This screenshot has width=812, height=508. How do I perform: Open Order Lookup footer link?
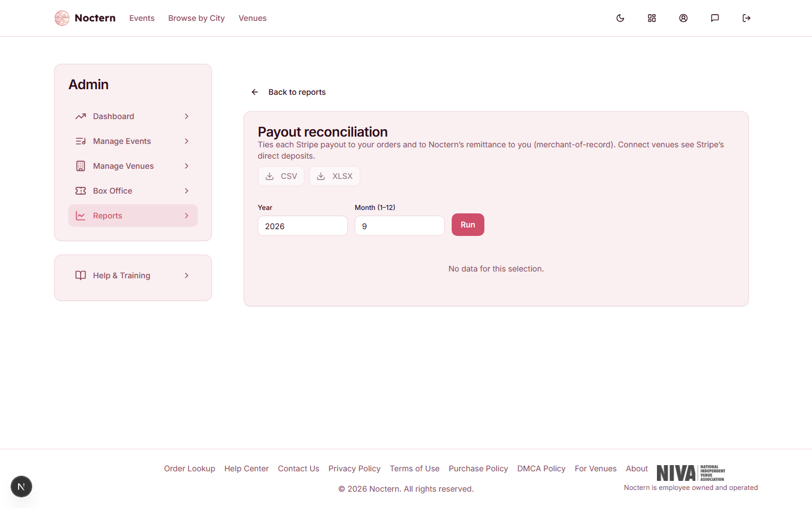[x=189, y=468]
